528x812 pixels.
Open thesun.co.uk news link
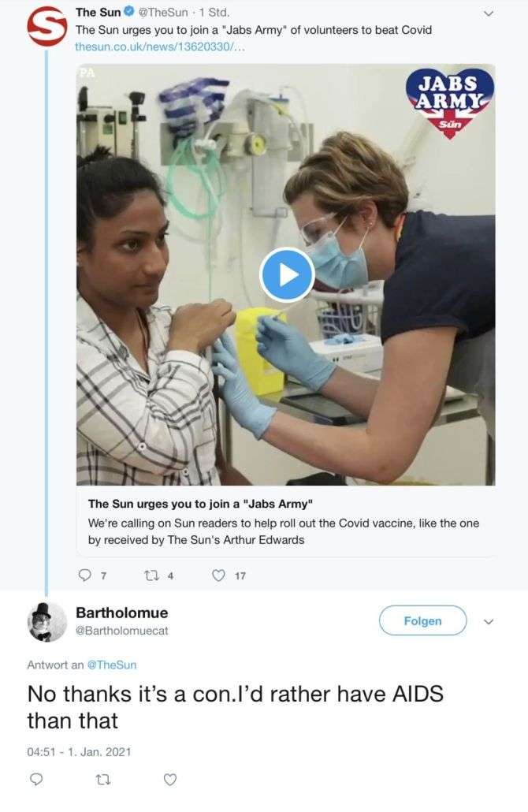(x=160, y=47)
